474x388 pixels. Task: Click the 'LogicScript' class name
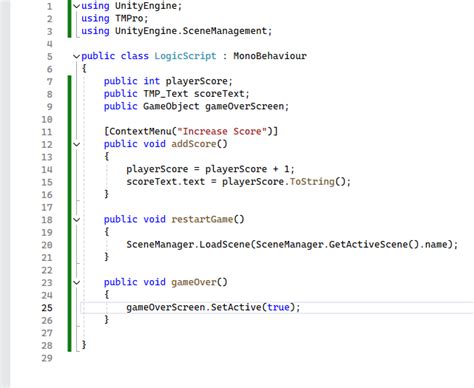[185, 56]
